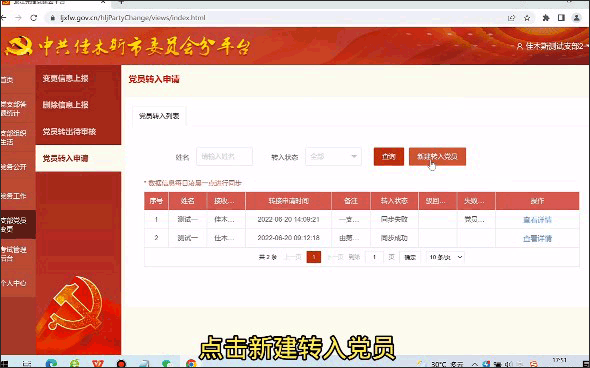Open Google Chrome from the taskbar
The image size is (590, 368).
coord(191,363)
